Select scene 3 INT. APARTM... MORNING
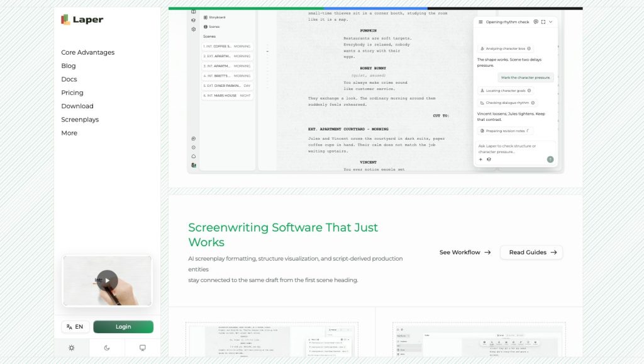644x364 pixels. coord(227,66)
